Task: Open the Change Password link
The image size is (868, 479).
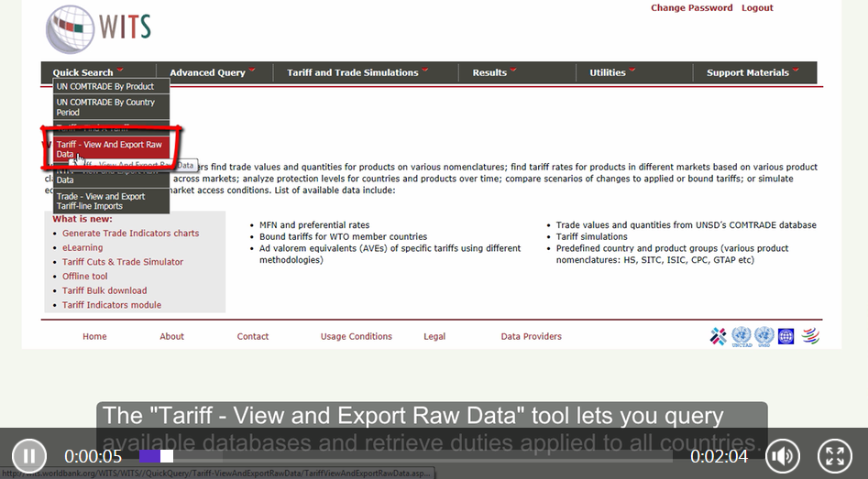Action: click(x=691, y=7)
